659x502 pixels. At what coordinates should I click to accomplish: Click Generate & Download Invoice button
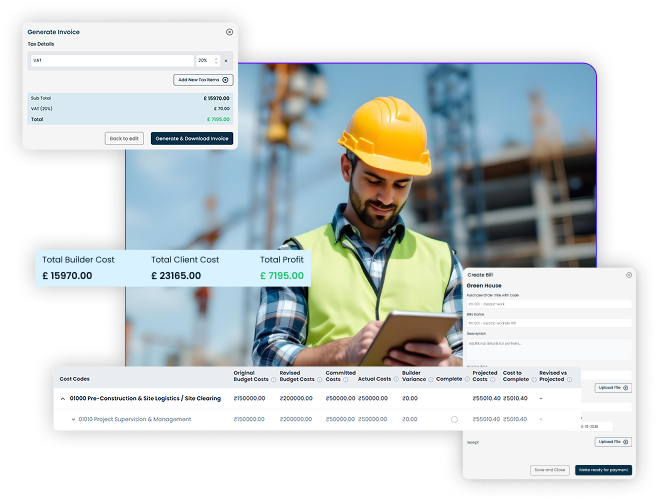tap(192, 138)
